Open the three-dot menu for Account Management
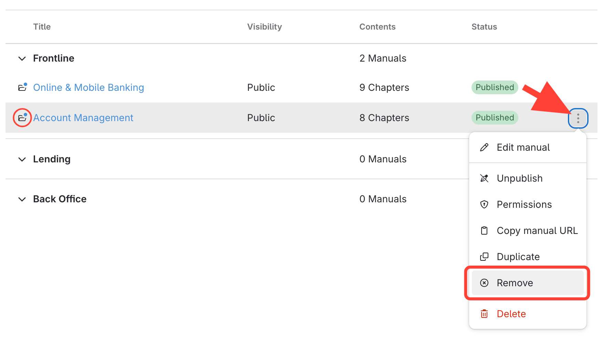Viewport: 603px width, 364px height. (x=578, y=118)
